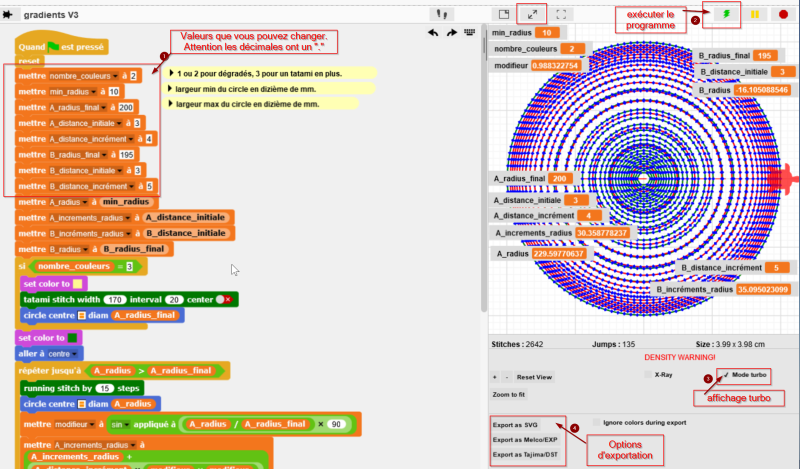Zoom out with minus button
Screen dimensions: 800x469
[507, 377]
